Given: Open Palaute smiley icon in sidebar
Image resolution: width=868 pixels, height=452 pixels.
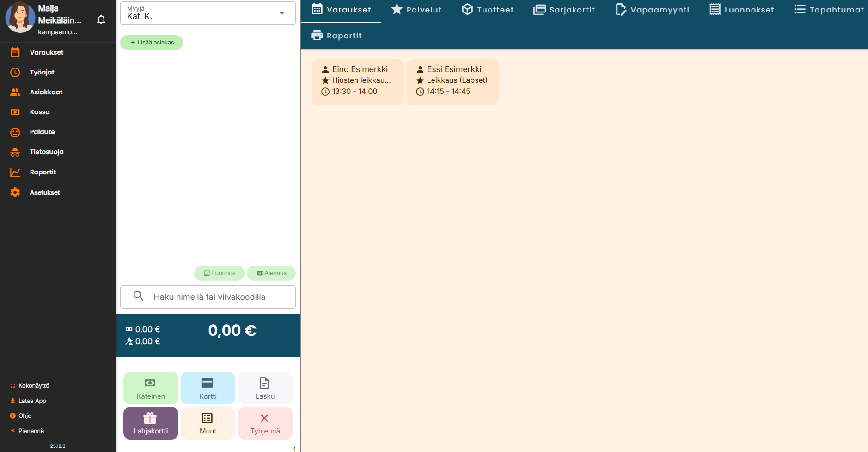Looking at the screenshot, I should coord(15,132).
